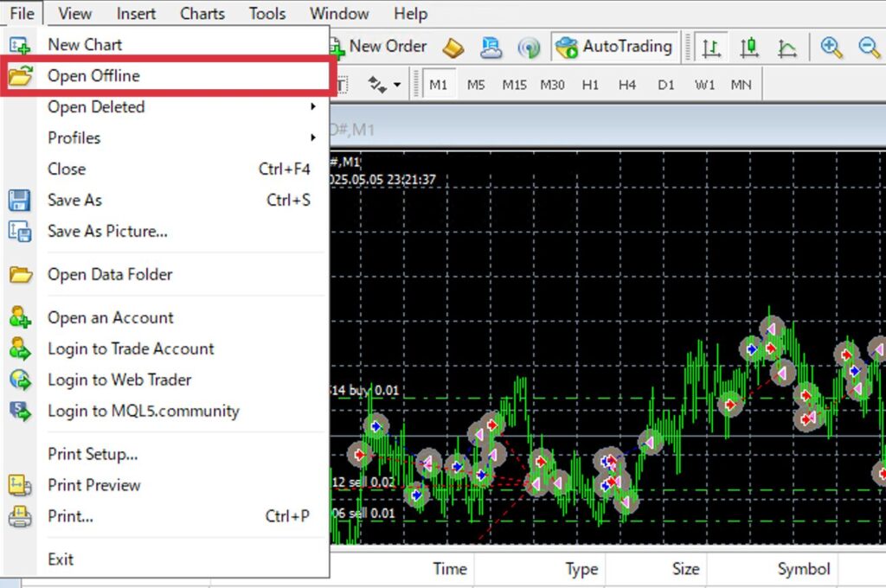Click the Open Offline folder icon
886x588 pixels.
(x=21, y=76)
